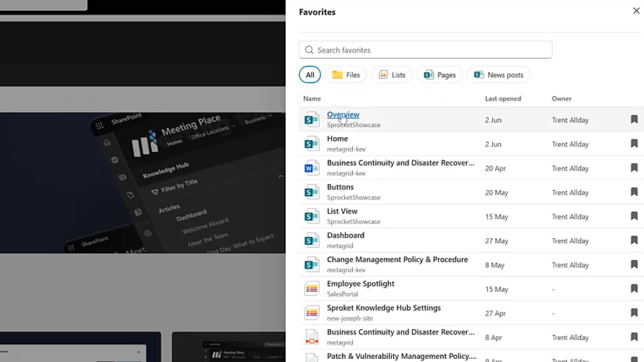Click the file icon for Patch & Vulnerability Management

pos(312,357)
